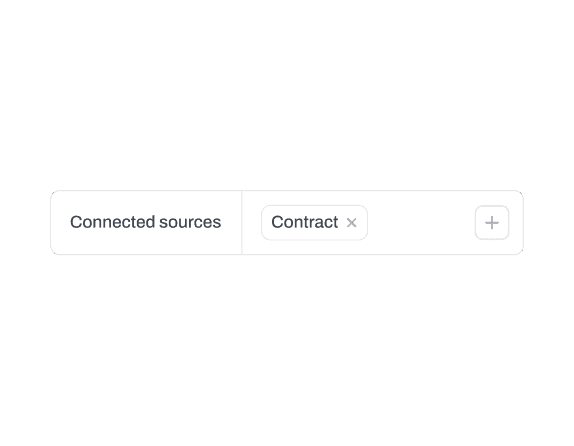Disconnect the Contract source

tap(351, 223)
